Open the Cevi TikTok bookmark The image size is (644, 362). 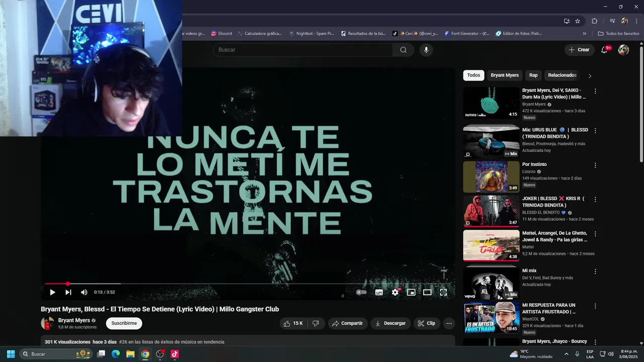pyautogui.click(x=416, y=34)
